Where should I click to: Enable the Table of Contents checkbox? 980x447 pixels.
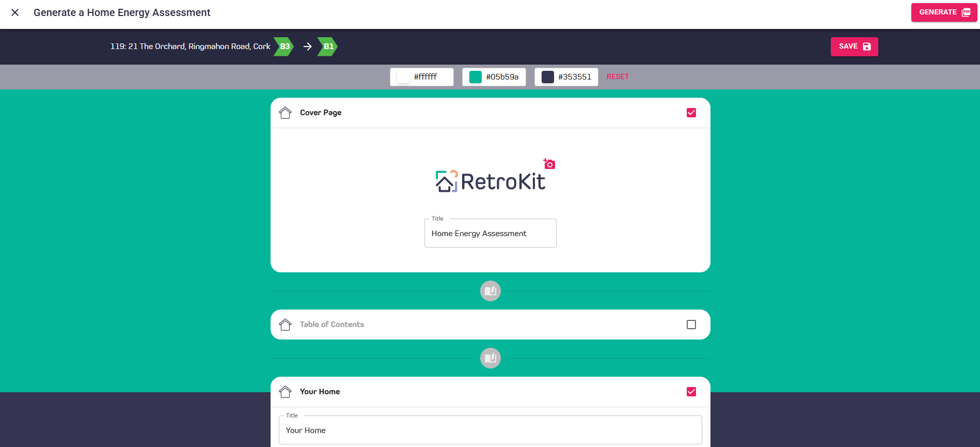(691, 325)
